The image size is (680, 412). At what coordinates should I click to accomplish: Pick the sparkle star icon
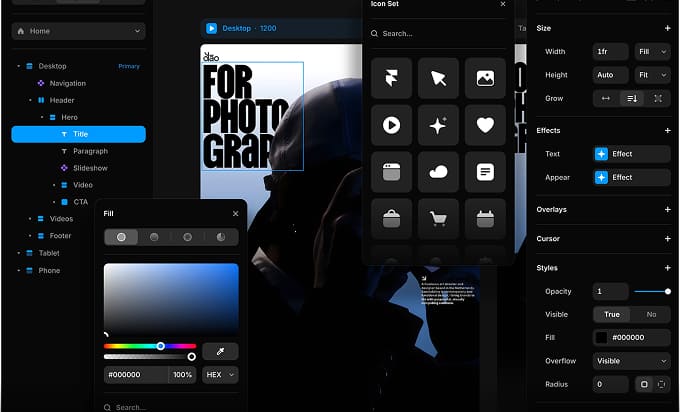click(438, 125)
